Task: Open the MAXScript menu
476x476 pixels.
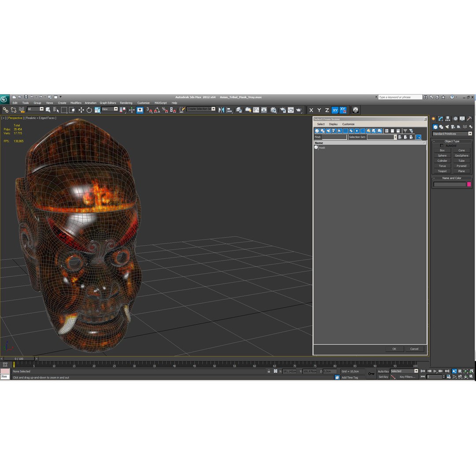Action: [160, 103]
